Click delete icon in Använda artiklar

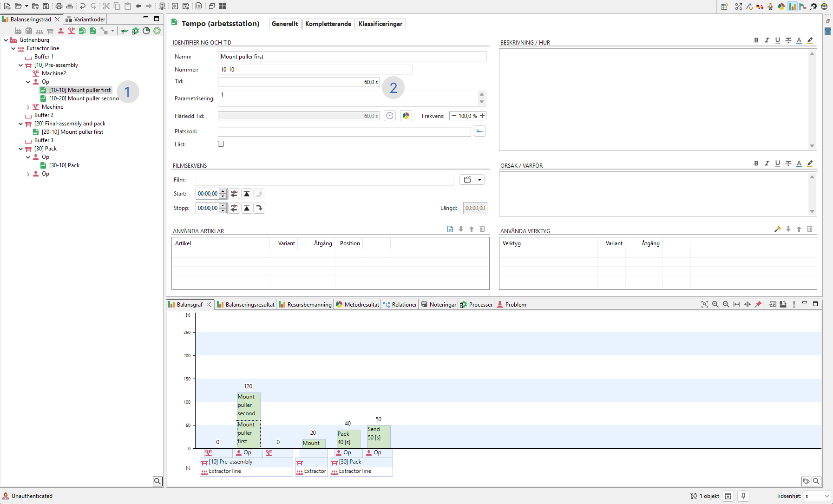click(x=482, y=229)
